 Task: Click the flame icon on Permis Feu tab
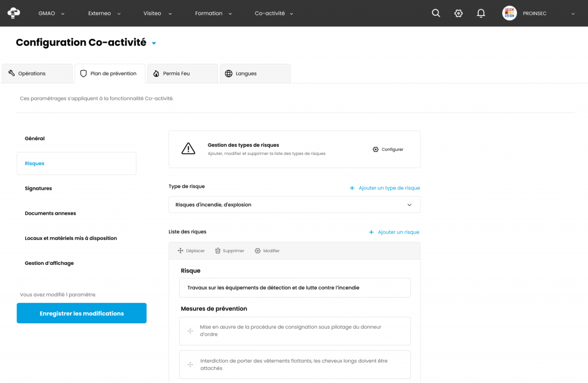pyautogui.click(x=156, y=74)
